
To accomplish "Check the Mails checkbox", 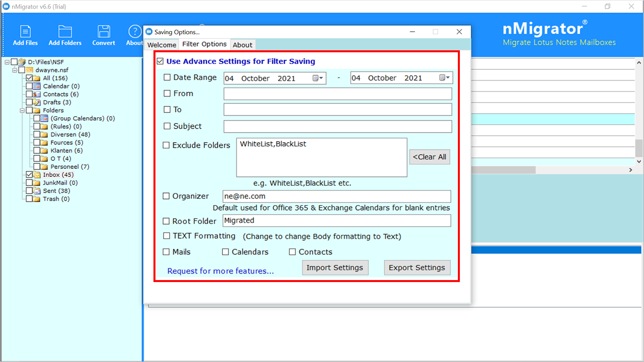I will pyautogui.click(x=166, y=252).
